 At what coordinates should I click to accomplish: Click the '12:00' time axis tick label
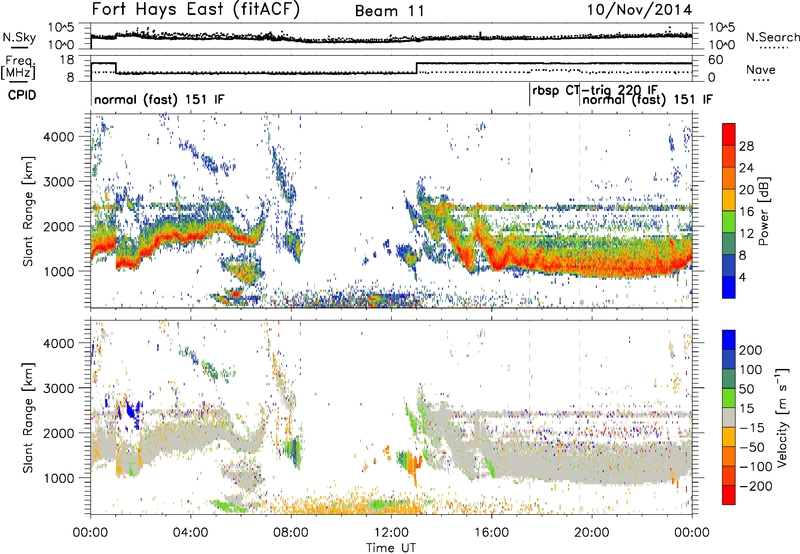(x=391, y=533)
